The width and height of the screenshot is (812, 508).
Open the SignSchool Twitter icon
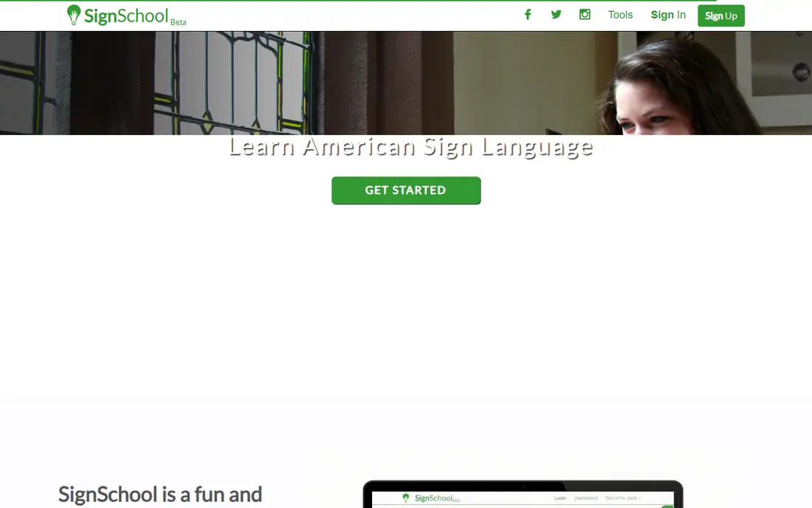[556, 15]
